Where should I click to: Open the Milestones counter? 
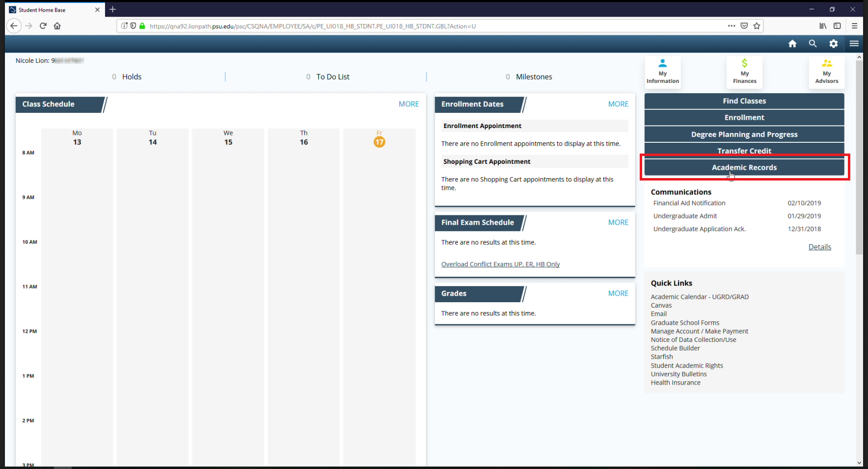click(x=529, y=77)
